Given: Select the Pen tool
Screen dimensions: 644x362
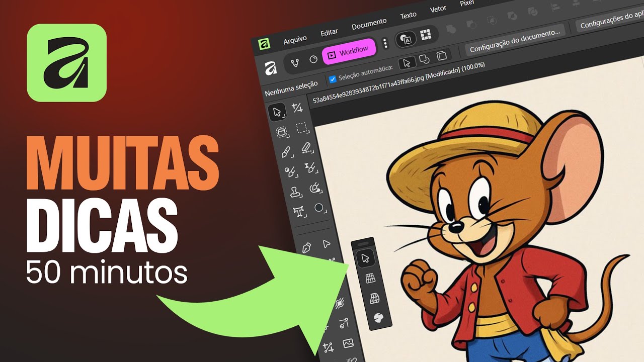Looking at the screenshot, I should tap(306, 247).
